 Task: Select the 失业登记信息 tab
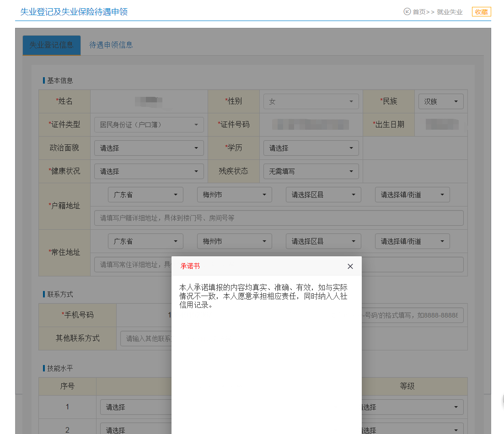point(51,45)
